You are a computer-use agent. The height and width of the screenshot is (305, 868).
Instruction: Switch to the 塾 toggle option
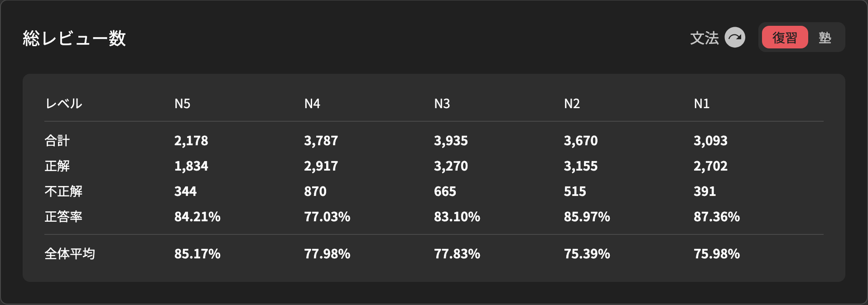click(x=825, y=38)
